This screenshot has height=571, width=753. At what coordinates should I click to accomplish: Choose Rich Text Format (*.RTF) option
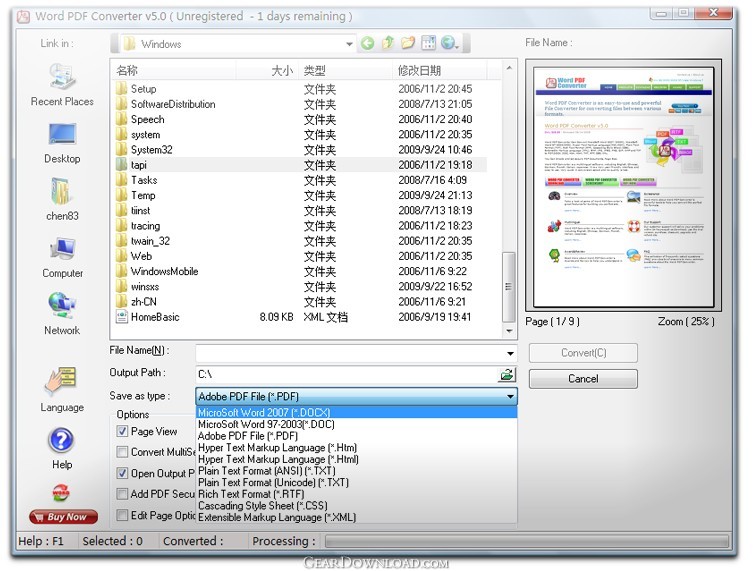(357, 494)
